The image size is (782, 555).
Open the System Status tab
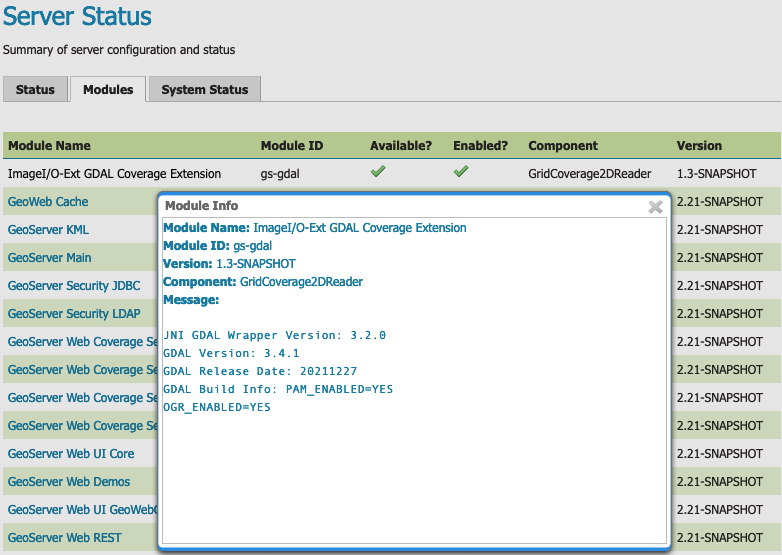coord(204,90)
